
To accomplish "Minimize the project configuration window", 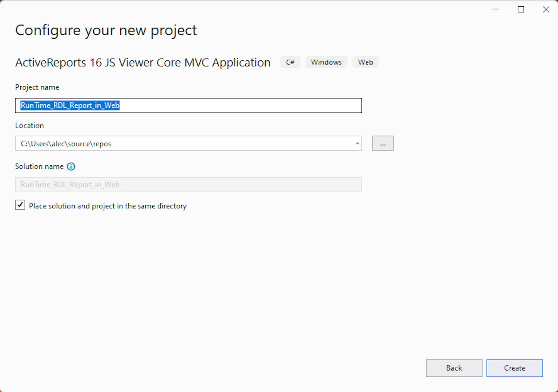I will pos(495,9).
